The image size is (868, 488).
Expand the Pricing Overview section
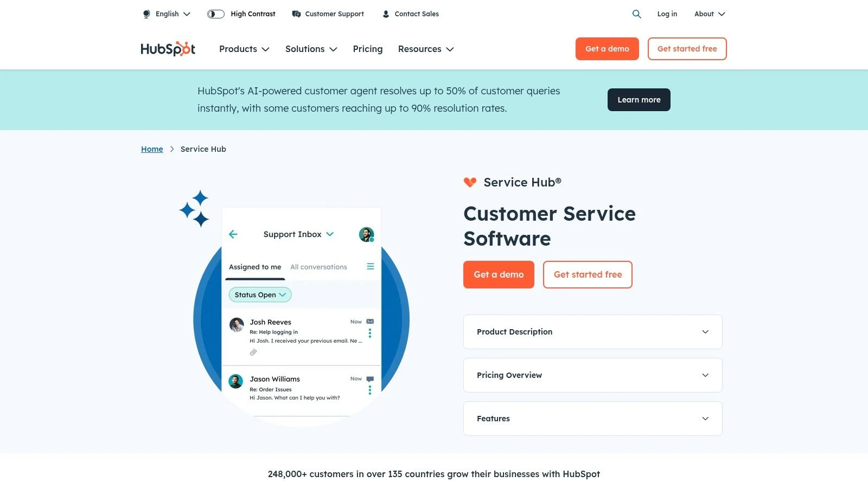(593, 375)
